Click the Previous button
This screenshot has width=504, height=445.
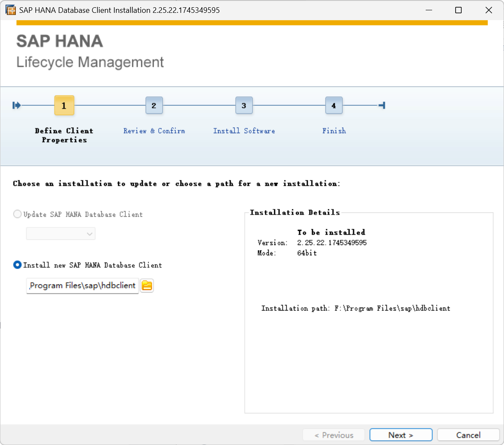pos(334,435)
